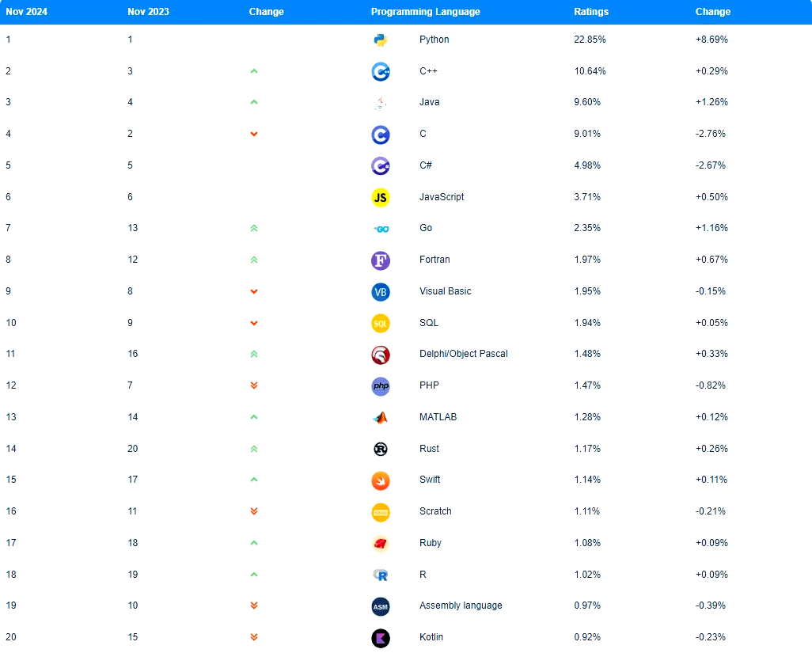Click the MATLAB language name
Image resolution: width=812 pixels, height=653 pixels.
click(x=438, y=417)
